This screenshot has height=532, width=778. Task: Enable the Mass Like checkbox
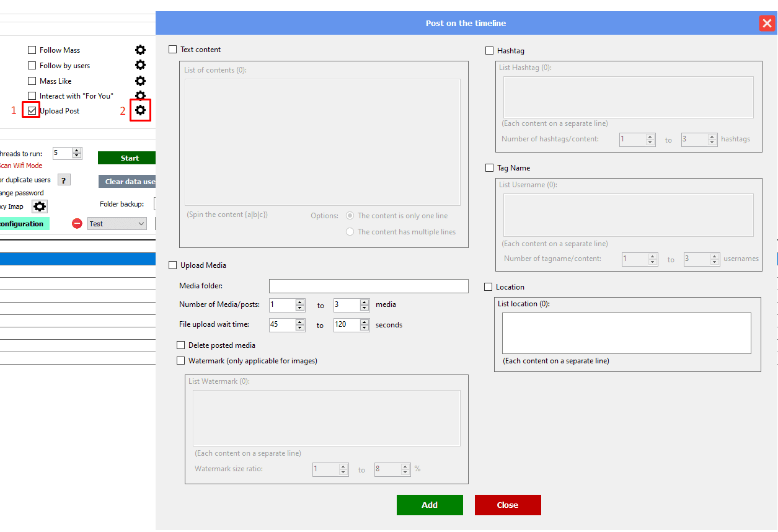pyautogui.click(x=32, y=81)
